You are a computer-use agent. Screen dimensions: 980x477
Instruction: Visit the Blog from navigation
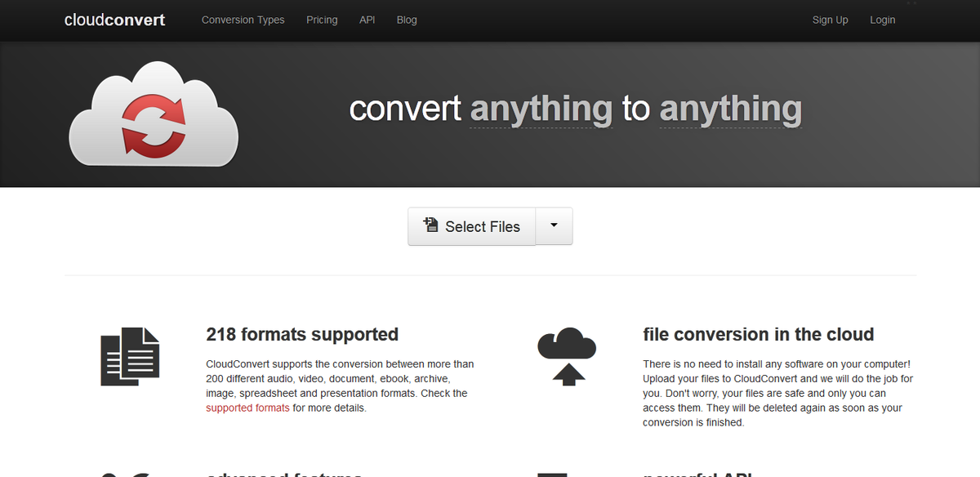(x=407, y=20)
